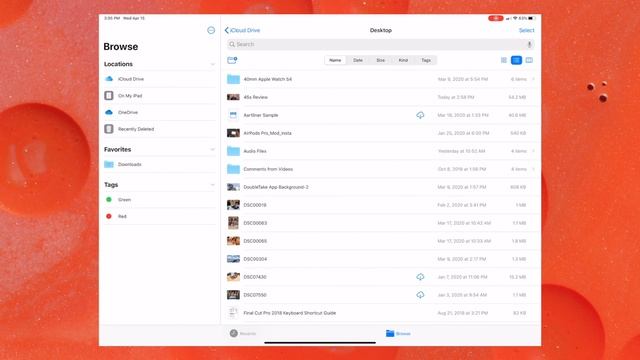Click Audio Files folder name
The image size is (640, 360).
(x=255, y=151)
